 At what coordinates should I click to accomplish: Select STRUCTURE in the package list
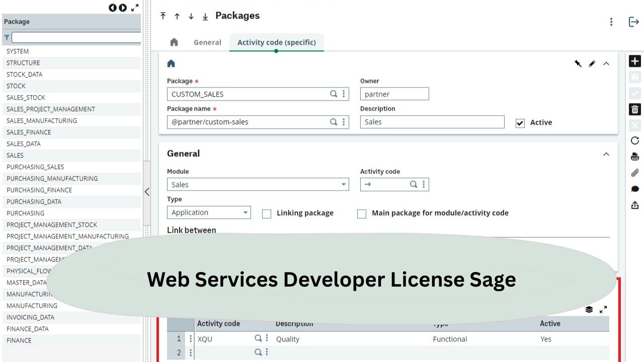pos(71,63)
